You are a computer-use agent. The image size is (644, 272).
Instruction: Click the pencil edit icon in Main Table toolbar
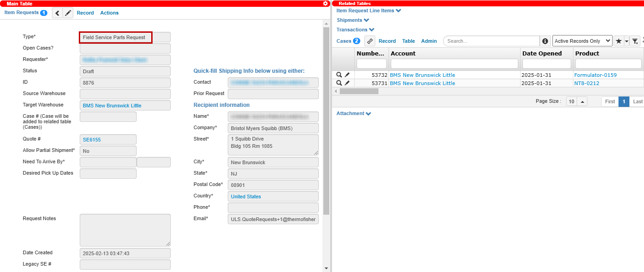68,13
